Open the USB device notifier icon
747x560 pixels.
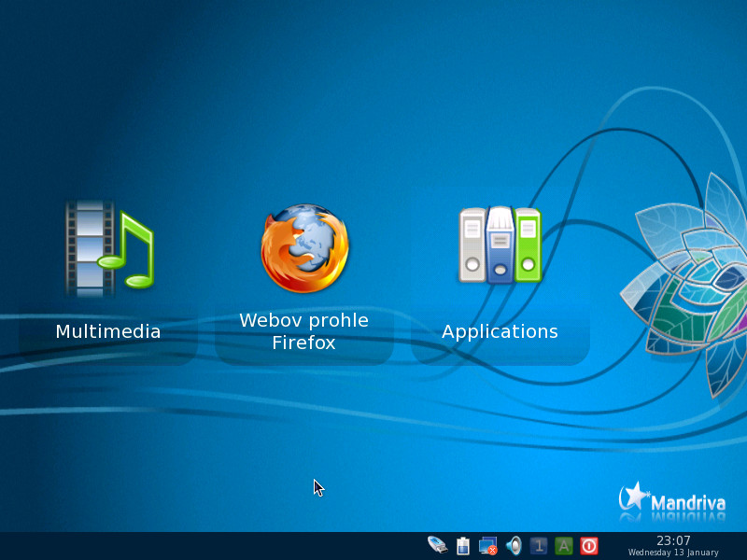click(x=437, y=545)
